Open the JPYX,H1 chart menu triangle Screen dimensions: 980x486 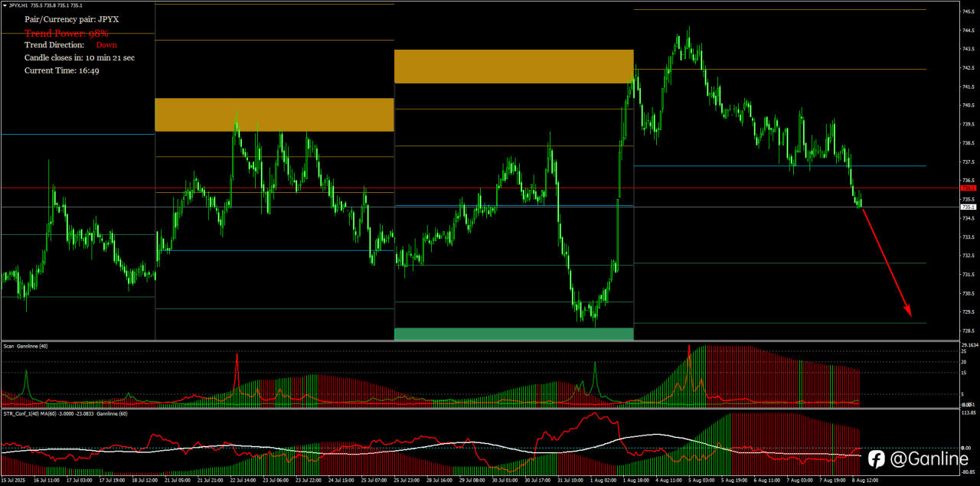(x=5, y=5)
